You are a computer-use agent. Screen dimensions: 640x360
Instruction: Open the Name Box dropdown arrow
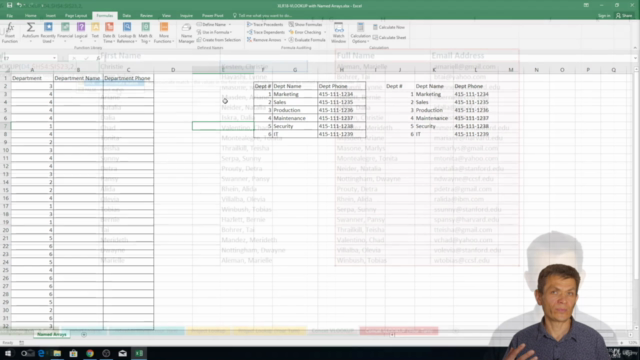[54, 58]
